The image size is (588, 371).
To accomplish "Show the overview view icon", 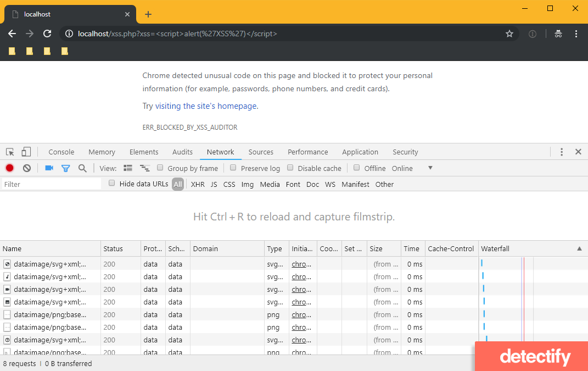I will tap(145, 168).
